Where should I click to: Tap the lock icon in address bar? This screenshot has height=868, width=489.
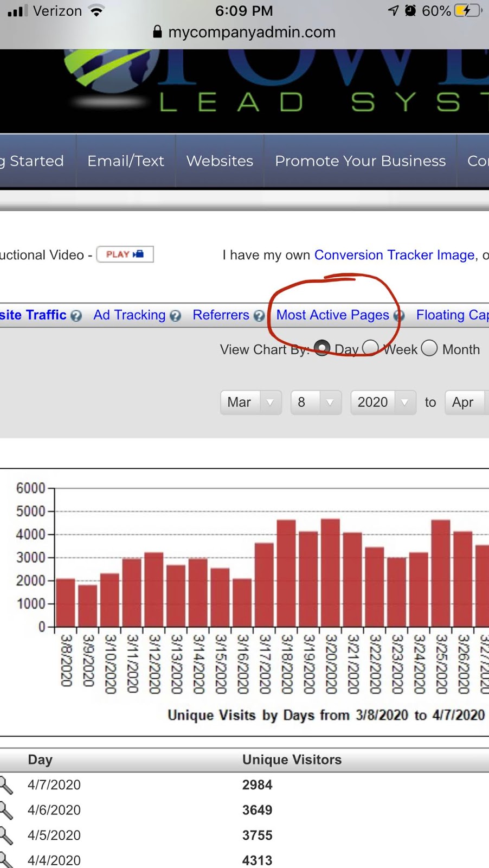pos(157,31)
